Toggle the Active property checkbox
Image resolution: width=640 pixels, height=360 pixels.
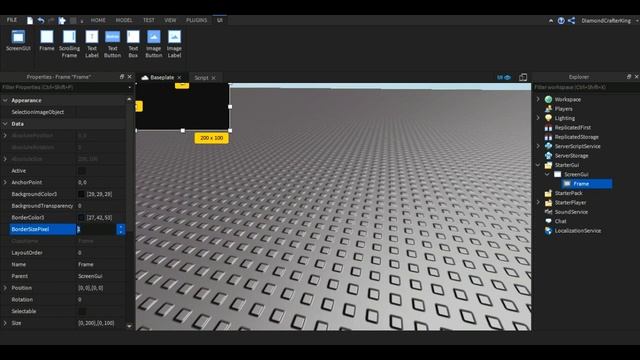82,171
